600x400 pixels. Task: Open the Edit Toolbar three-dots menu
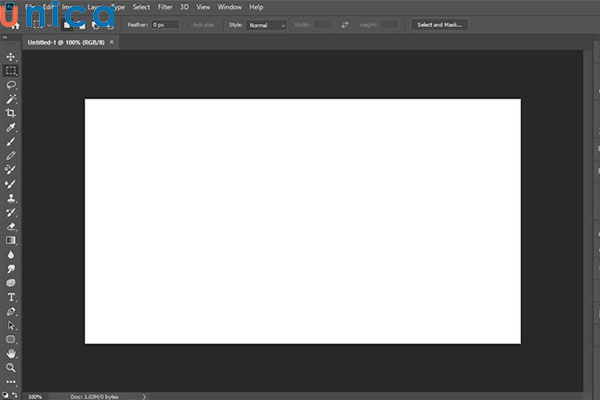coord(11,381)
